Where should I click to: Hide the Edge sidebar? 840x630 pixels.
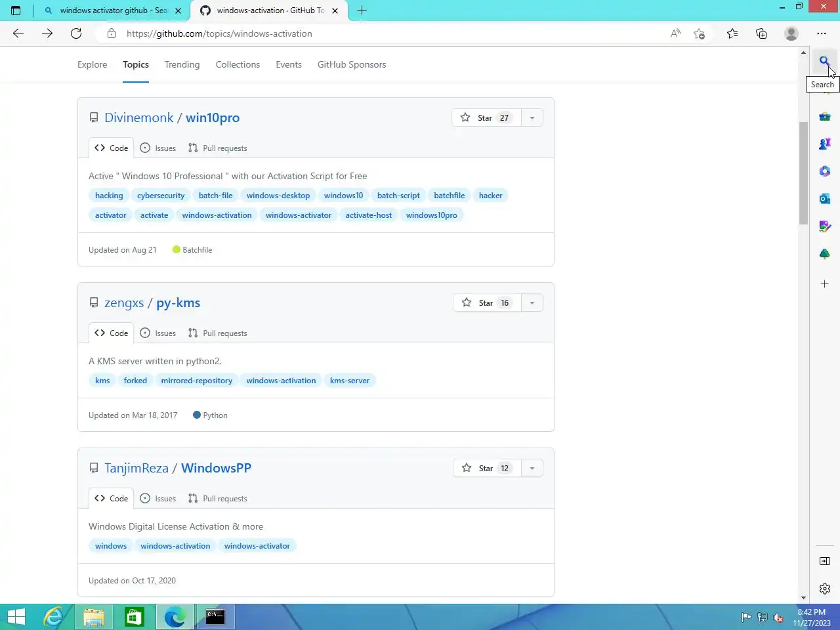pos(825,561)
